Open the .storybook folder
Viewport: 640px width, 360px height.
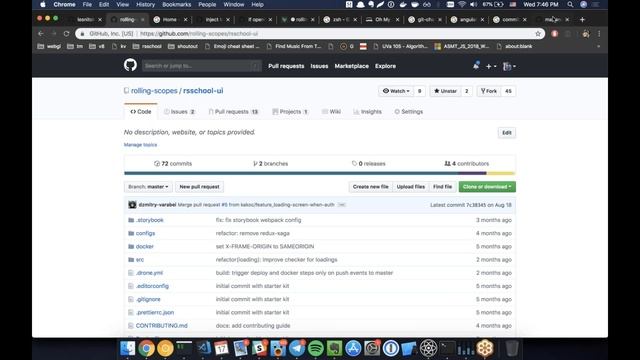coord(149,220)
